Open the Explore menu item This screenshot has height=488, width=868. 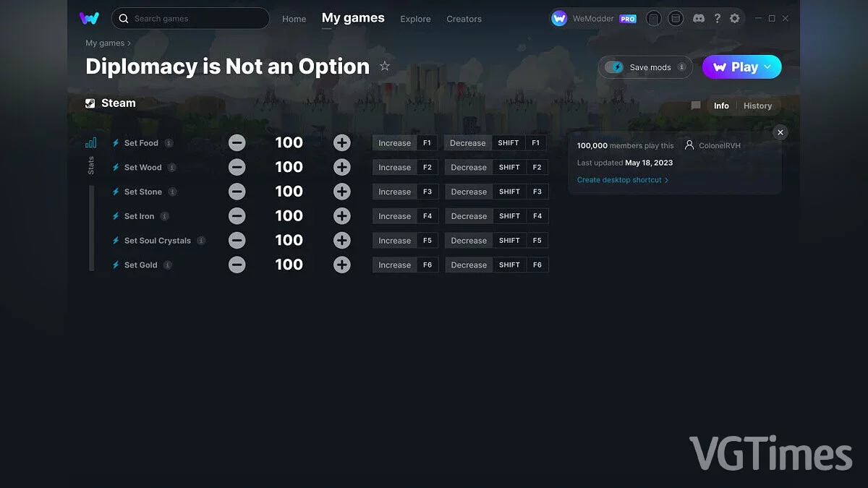(415, 20)
